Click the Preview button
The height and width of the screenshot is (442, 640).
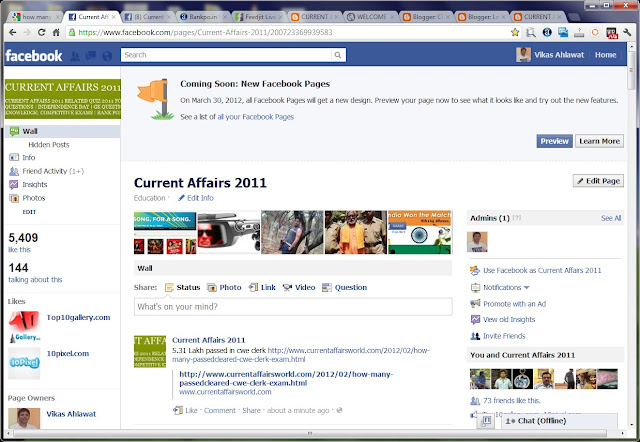click(x=554, y=141)
